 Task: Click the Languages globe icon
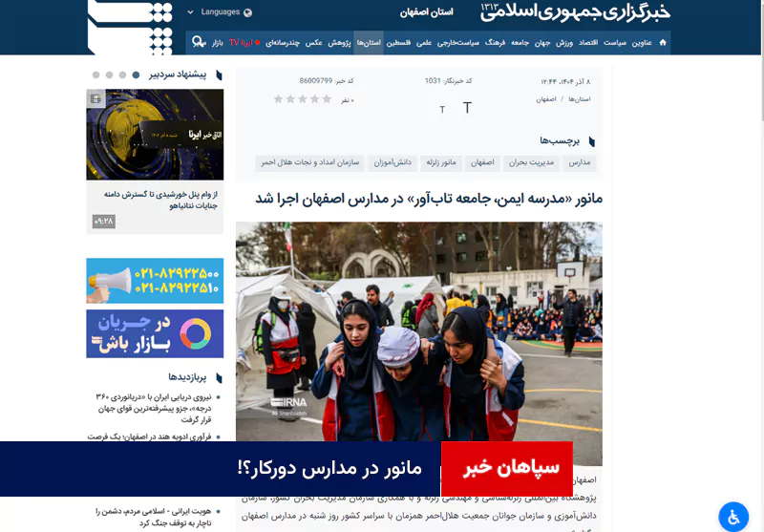point(247,12)
